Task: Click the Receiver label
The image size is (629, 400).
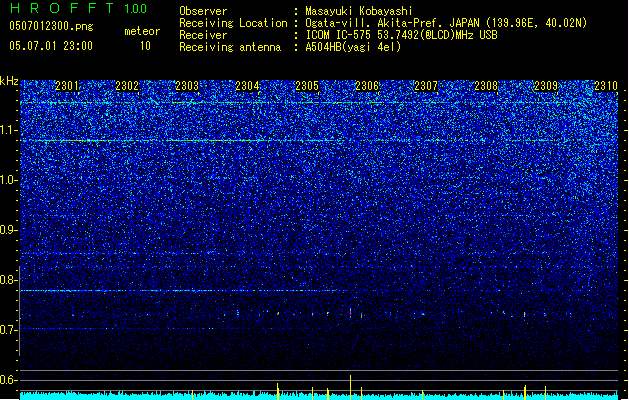Action: coord(203,35)
